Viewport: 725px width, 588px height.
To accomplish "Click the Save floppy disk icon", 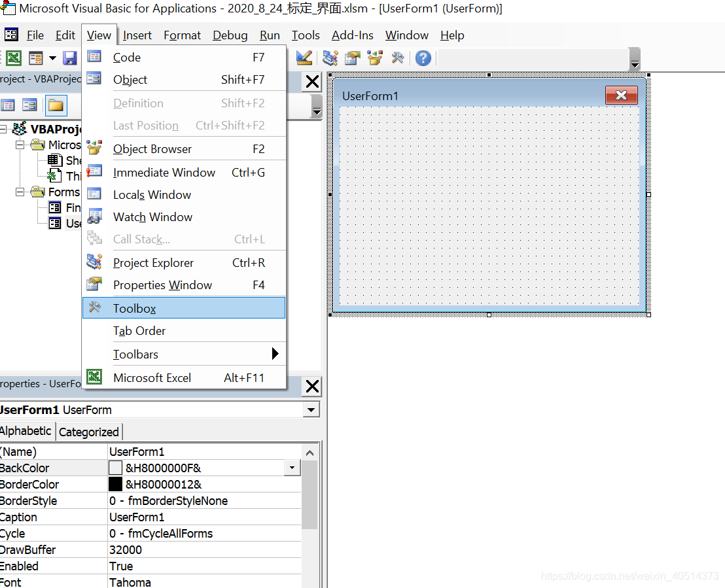I will click(70, 58).
